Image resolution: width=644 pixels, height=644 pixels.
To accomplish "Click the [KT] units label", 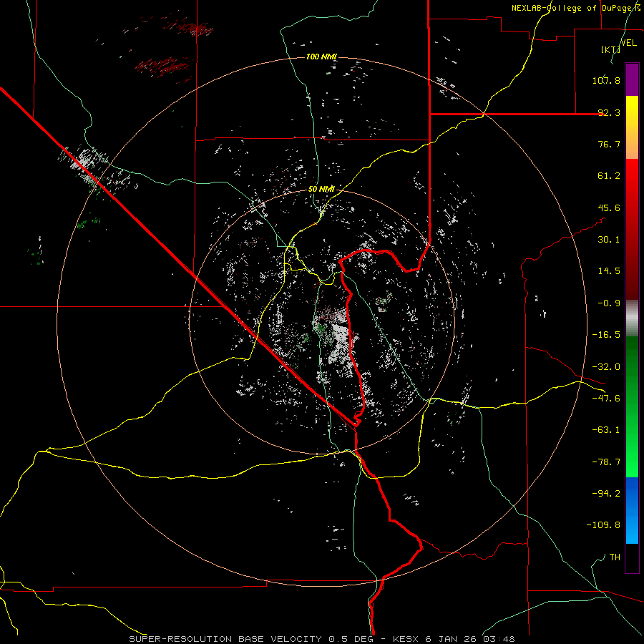I will pyautogui.click(x=610, y=49).
